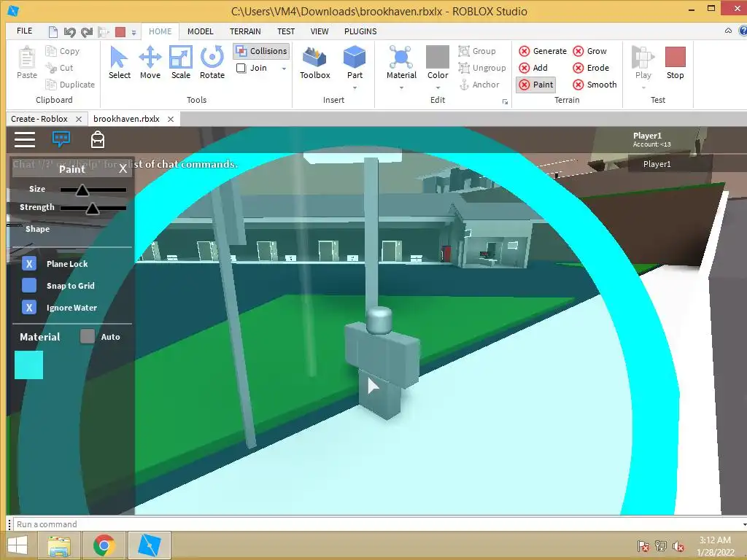Screen dimensions: 747x560
Task: Click the Play test icon
Action: pyautogui.click(x=643, y=57)
